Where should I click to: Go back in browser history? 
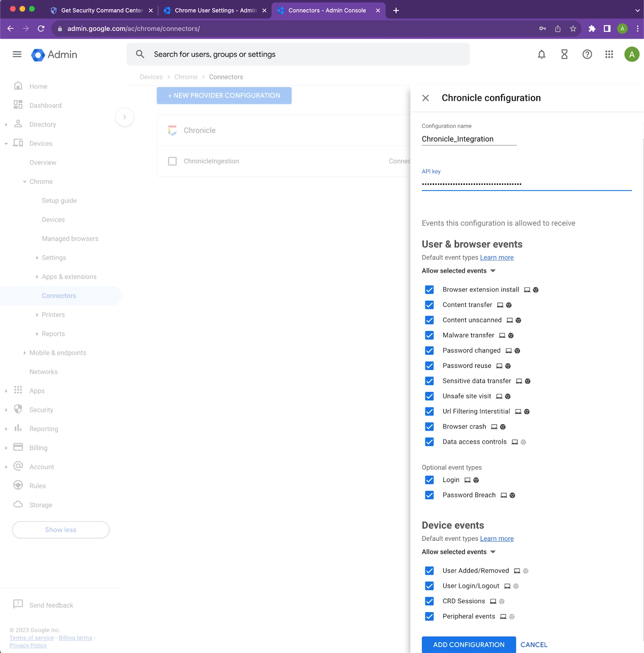[x=11, y=29]
